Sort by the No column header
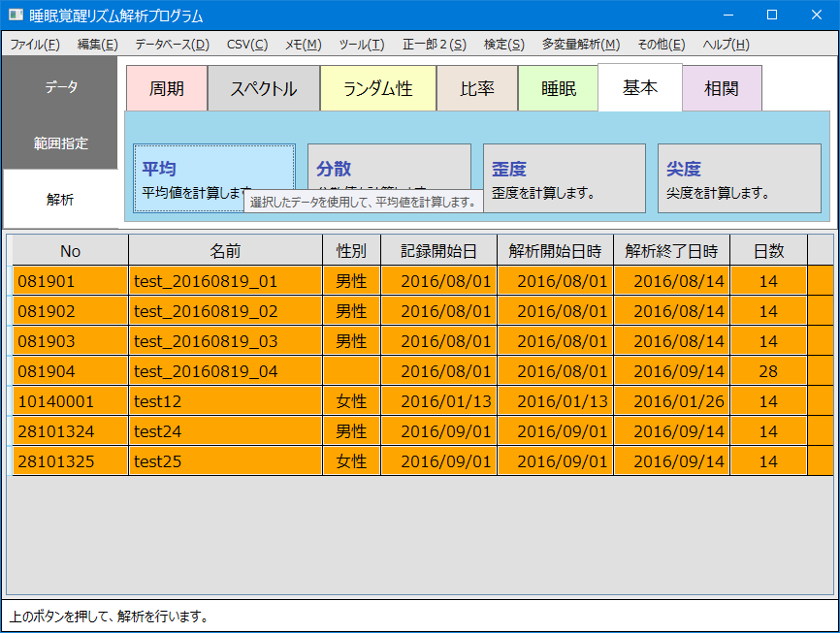 pos(70,251)
